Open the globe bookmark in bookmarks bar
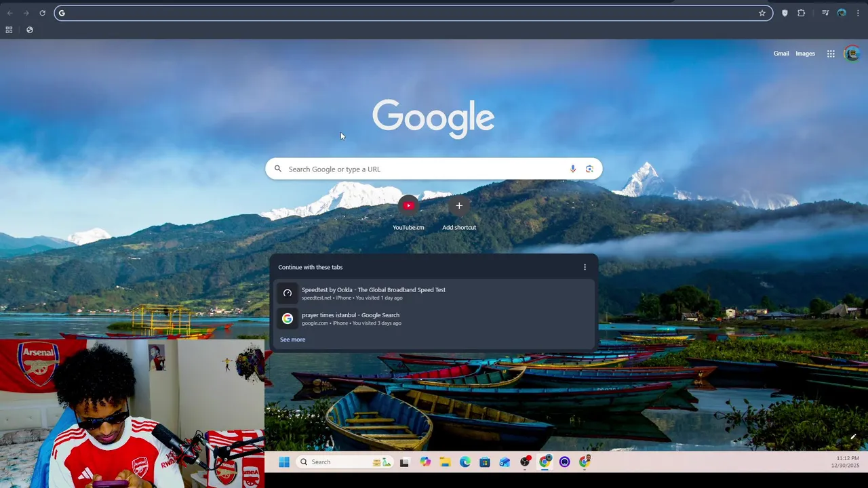This screenshot has height=488, width=868. coord(30,30)
